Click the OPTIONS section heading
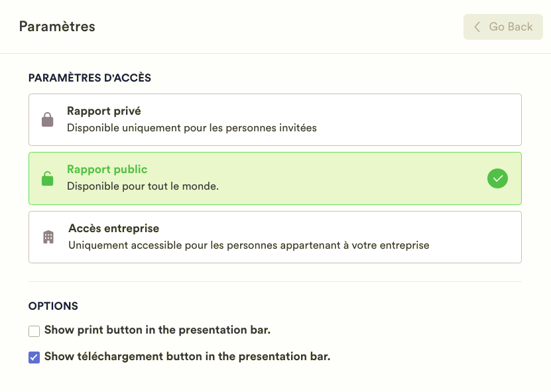Viewport: 551px width, 392px height. (53, 306)
